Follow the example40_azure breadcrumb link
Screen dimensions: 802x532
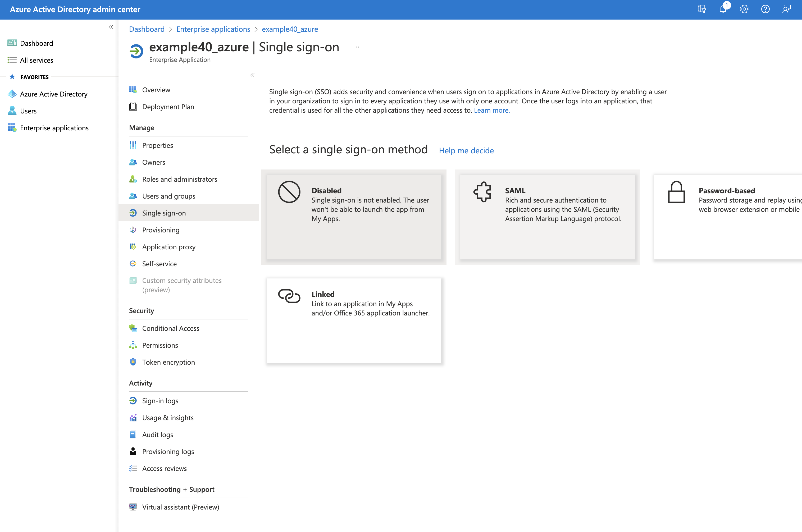pos(290,29)
